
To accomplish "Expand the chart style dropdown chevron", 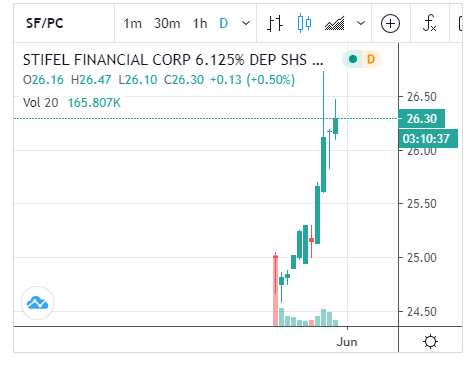I will pyautogui.click(x=361, y=23).
